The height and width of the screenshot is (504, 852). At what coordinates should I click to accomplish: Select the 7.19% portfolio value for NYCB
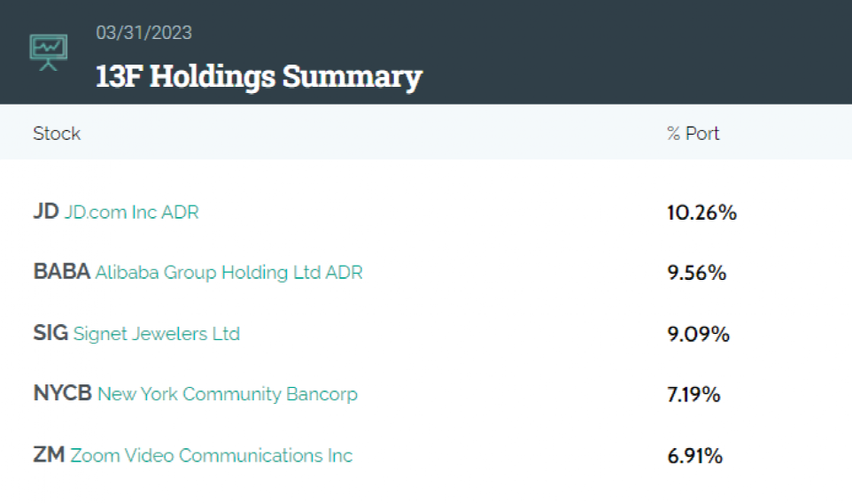pos(693,394)
